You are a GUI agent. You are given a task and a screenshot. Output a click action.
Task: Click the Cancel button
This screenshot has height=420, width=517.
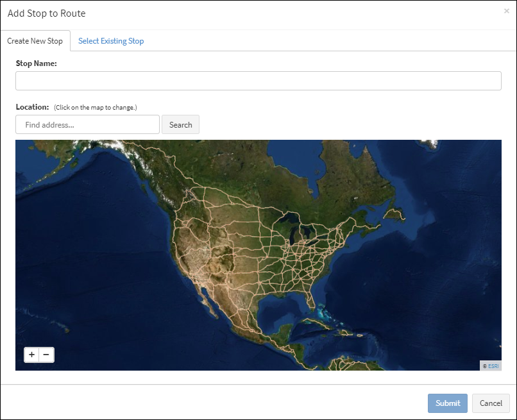point(490,403)
